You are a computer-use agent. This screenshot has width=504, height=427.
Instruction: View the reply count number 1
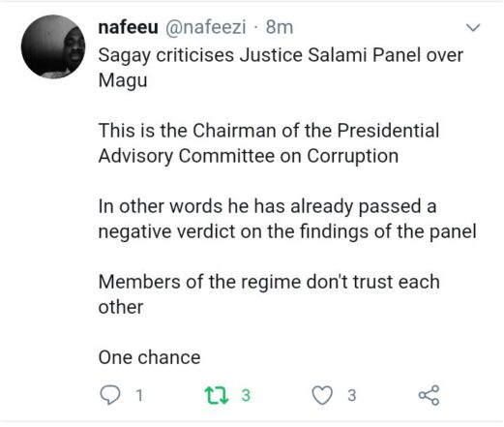pos(139,395)
